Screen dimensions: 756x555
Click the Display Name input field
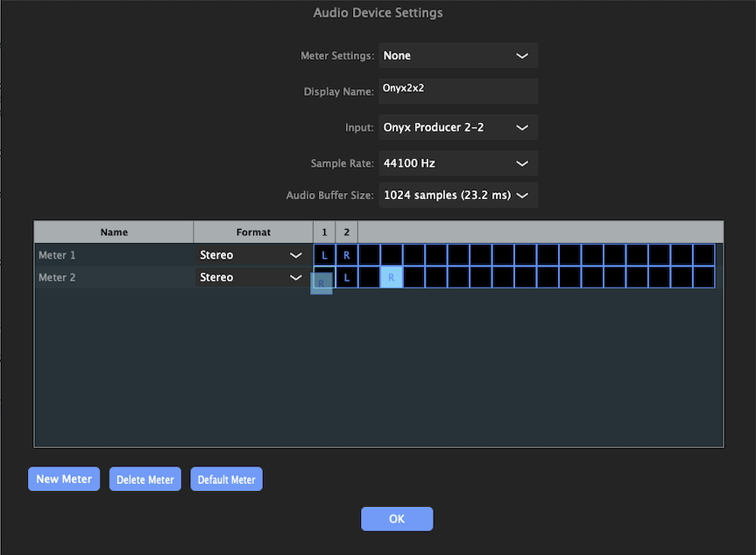pyautogui.click(x=458, y=91)
